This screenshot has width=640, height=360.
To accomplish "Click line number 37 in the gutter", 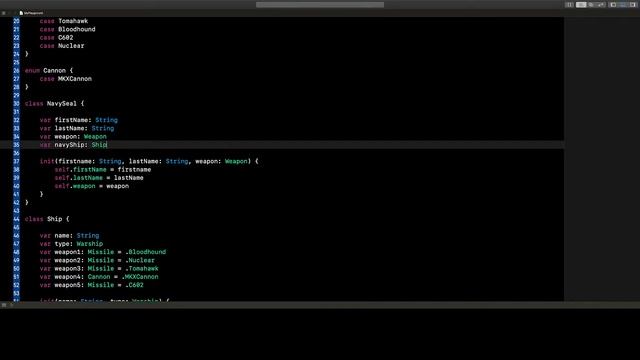I will click(16, 161).
